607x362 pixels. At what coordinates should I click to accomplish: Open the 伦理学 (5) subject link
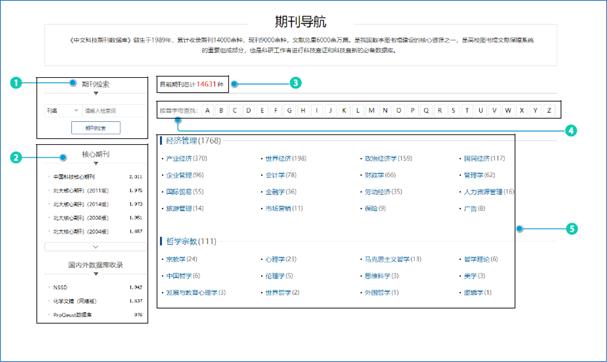tap(279, 276)
